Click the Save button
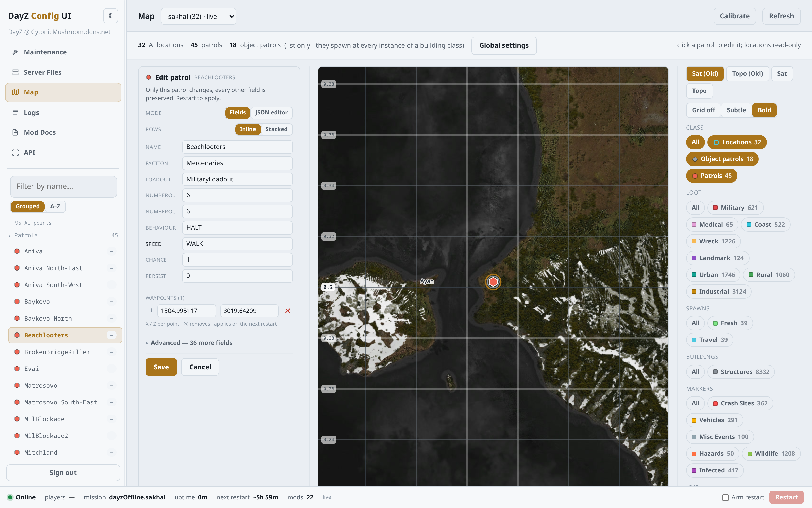 (x=161, y=367)
